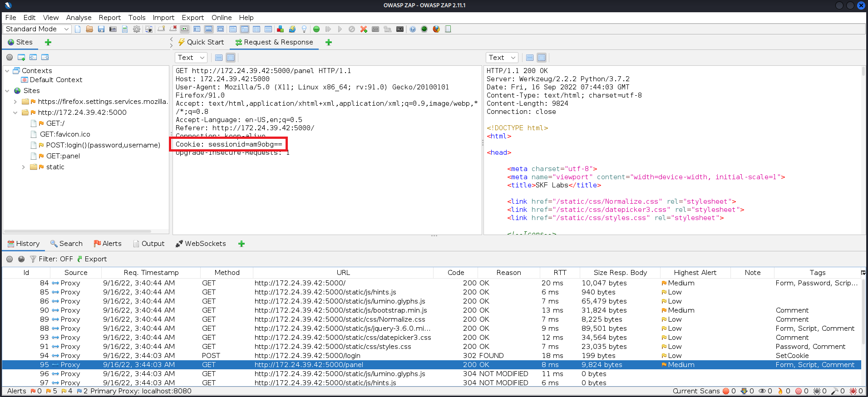Image resolution: width=868 pixels, height=397 pixels.
Task: Toggle the green Set break on all requests button
Action: pos(316,29)
